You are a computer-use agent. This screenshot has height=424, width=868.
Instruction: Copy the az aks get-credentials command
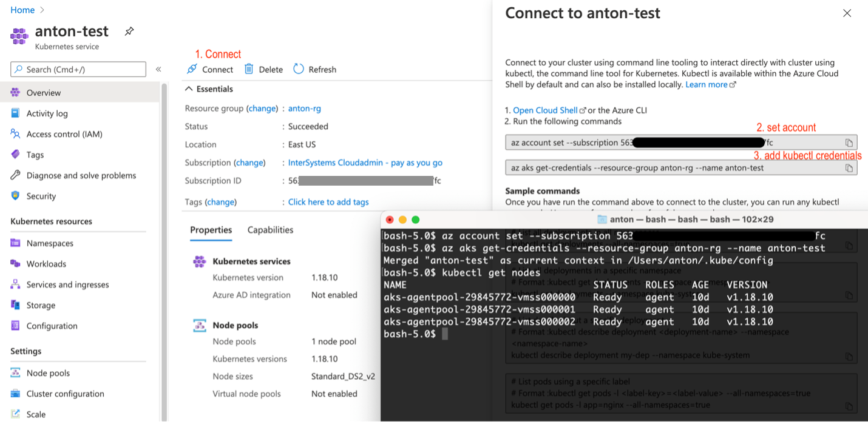pos(849,168)
